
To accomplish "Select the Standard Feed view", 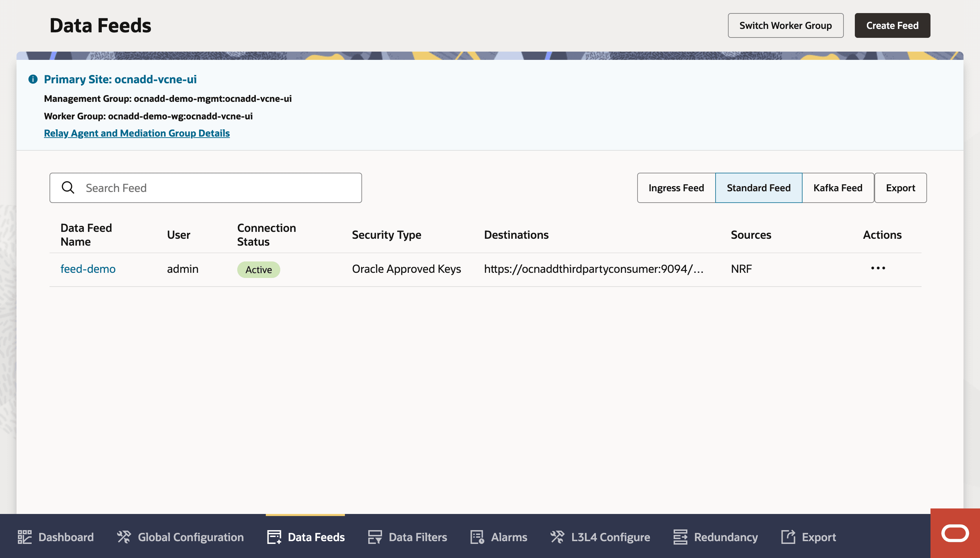I will click(759, 188).
